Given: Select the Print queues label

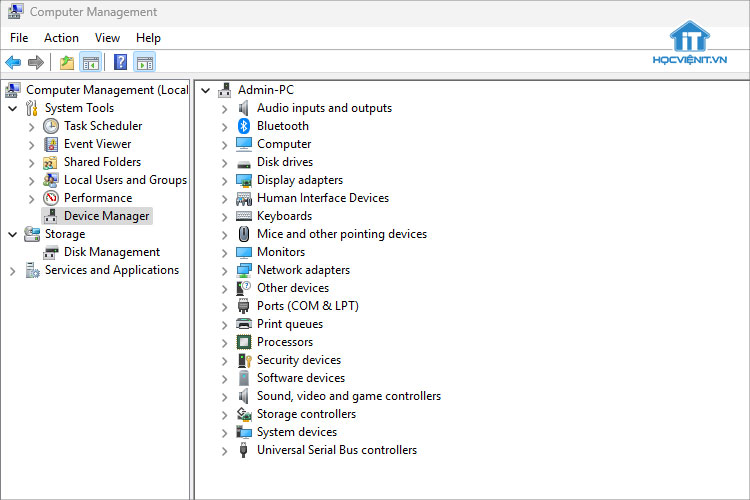Looking at the screenshot, I should coord(290,324).
